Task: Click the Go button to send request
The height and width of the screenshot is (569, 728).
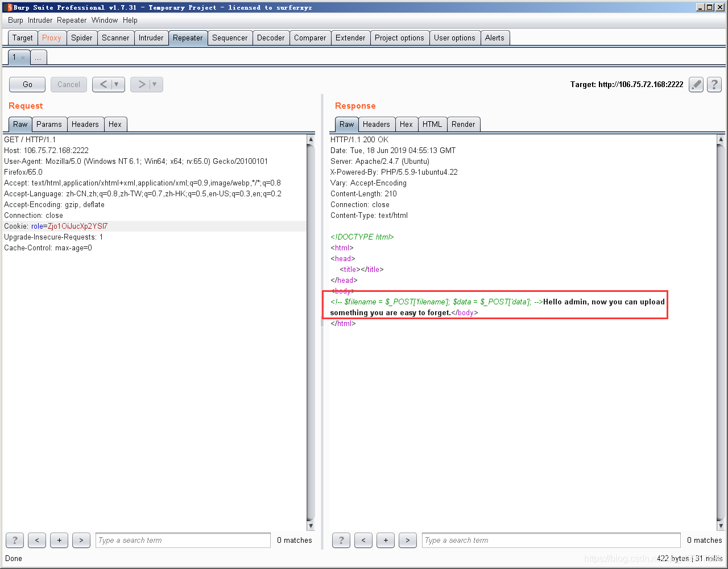Action: [27, 84]
